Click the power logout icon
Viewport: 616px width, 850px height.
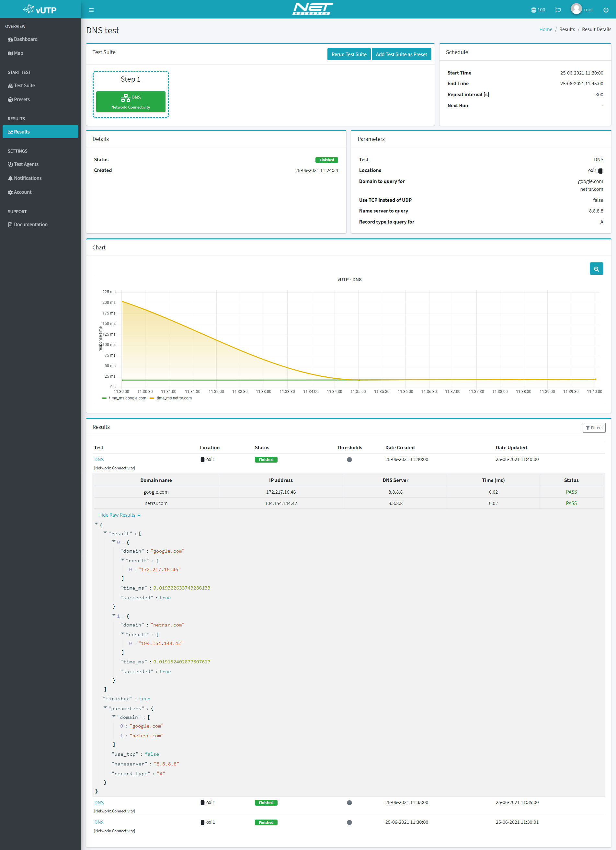coord(606,10)
